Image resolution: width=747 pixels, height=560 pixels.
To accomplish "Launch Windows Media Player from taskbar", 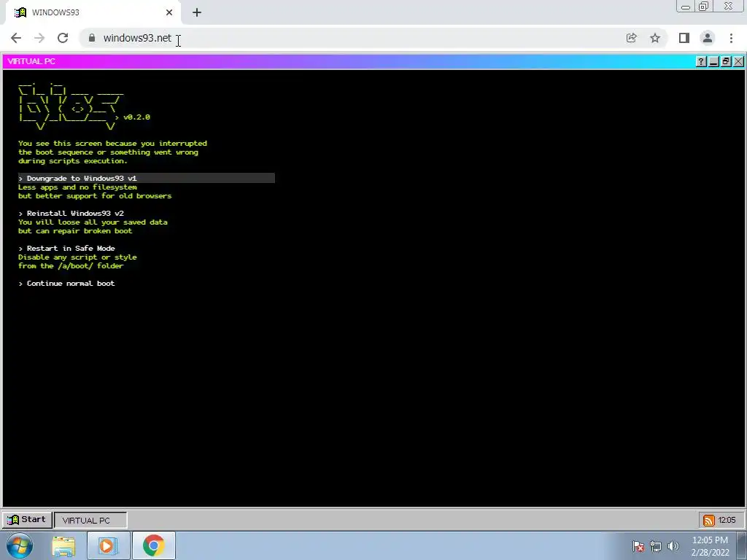I will [x=107, y=545].
